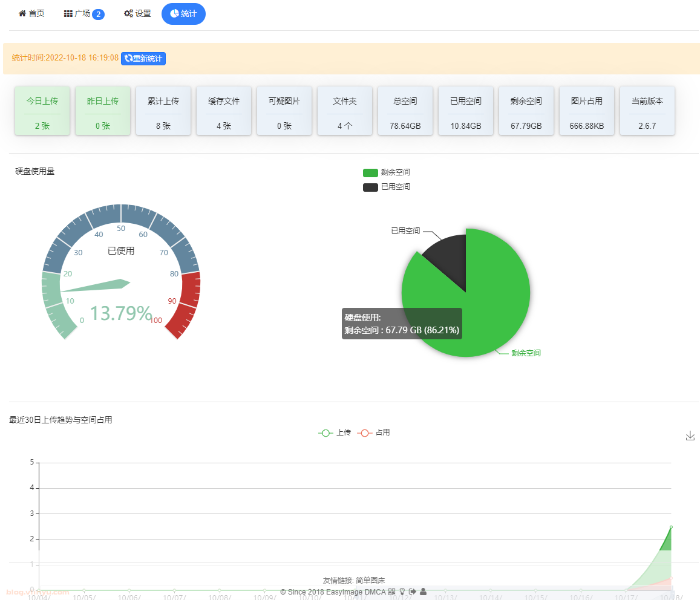This screenshot has width=700, height=600.
Task: Click the grid icon beside 广场
Action: pos(68,13)
